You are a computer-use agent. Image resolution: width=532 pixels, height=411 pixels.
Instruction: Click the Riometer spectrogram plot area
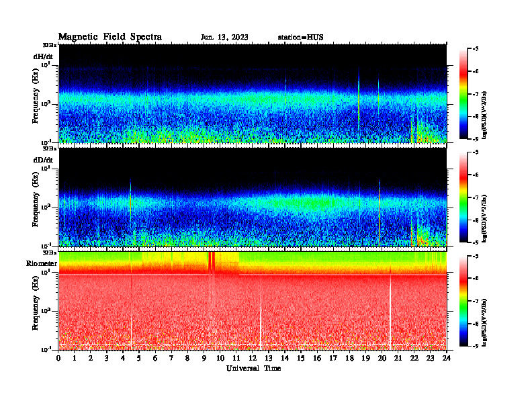(x=253, y=300)
